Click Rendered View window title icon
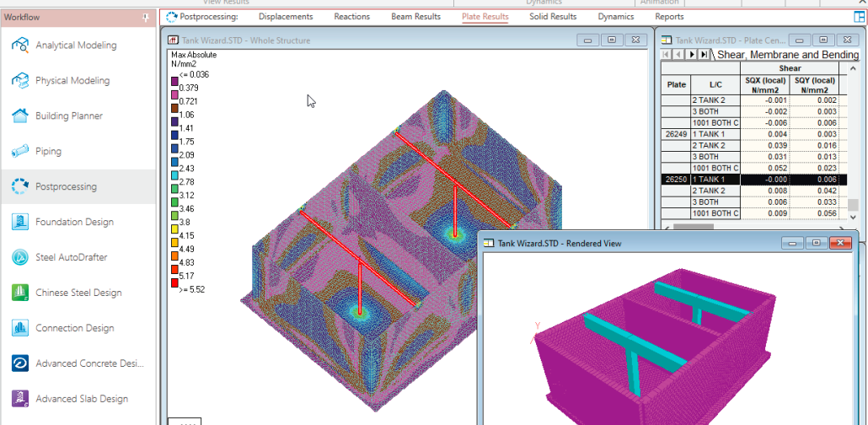 [x=489, y=243]
